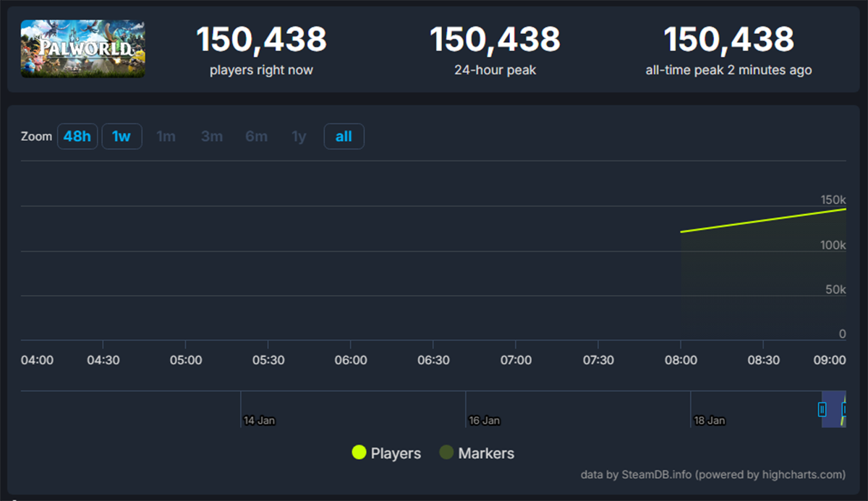Grab the right navigator range handle

[844, 409]
